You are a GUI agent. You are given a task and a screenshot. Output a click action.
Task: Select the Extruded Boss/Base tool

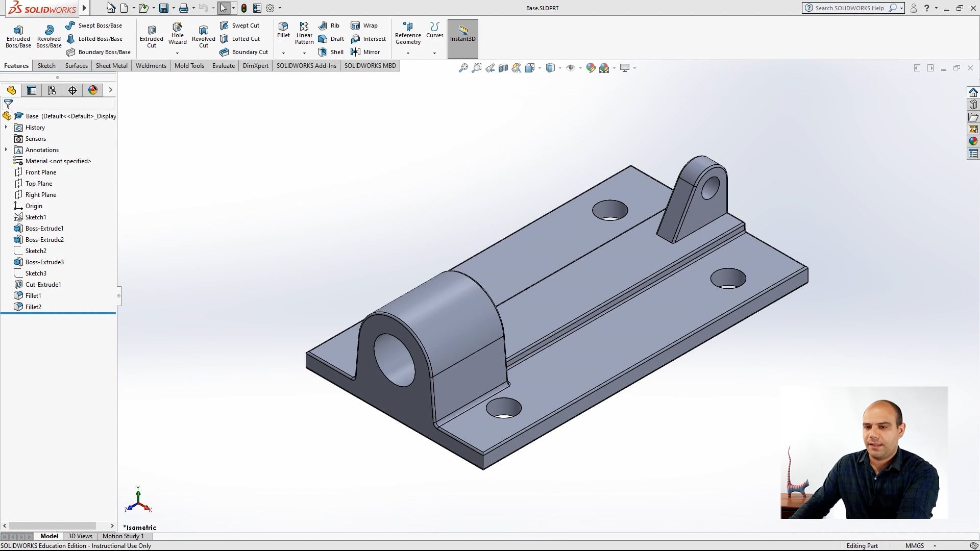pyautogui.click(x=18, y=36)
